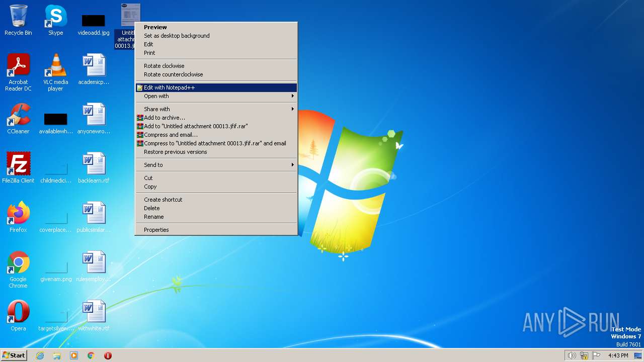
Task: Click the volume speaker tray icon
Action: click(x=572, y=355)
